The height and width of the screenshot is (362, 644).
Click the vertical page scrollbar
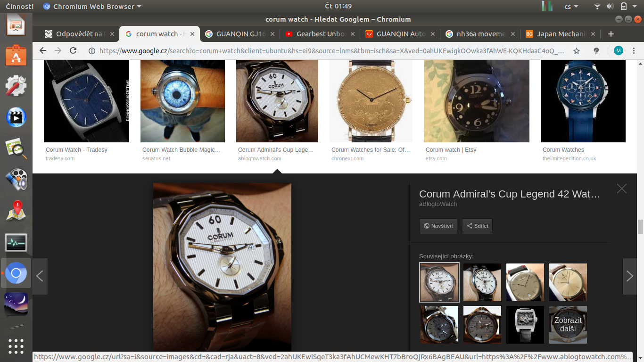(x=640, y=227)
